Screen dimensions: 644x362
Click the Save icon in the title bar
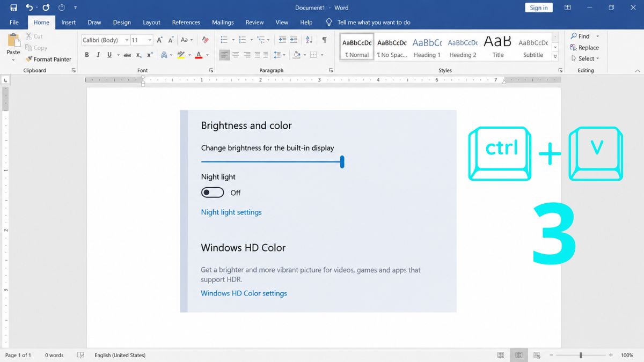coord(13,8)
